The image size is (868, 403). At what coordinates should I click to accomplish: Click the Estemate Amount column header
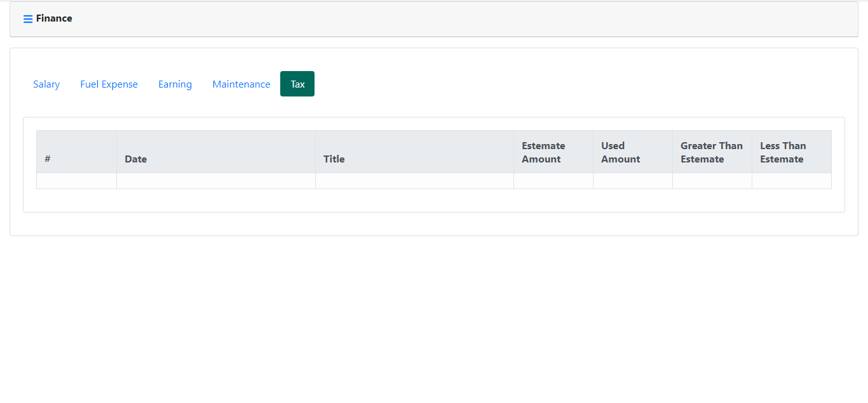553,152
